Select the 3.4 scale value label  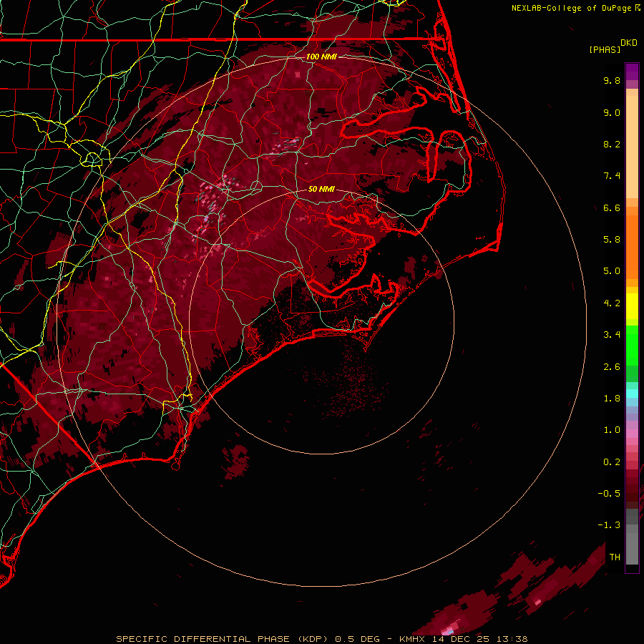[612, 335]
